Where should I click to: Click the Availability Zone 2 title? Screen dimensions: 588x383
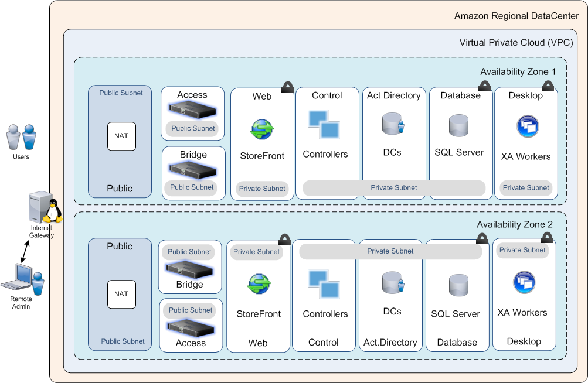point(514,224)
